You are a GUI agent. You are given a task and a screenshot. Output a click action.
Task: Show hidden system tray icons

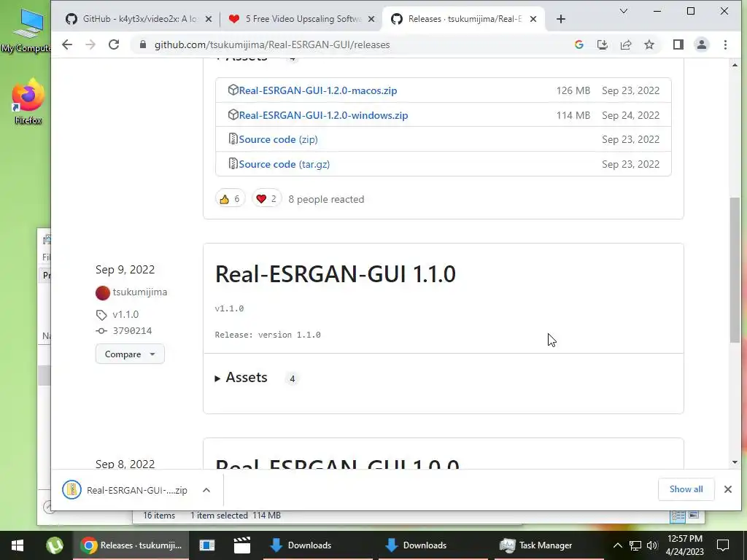point(617,545)
